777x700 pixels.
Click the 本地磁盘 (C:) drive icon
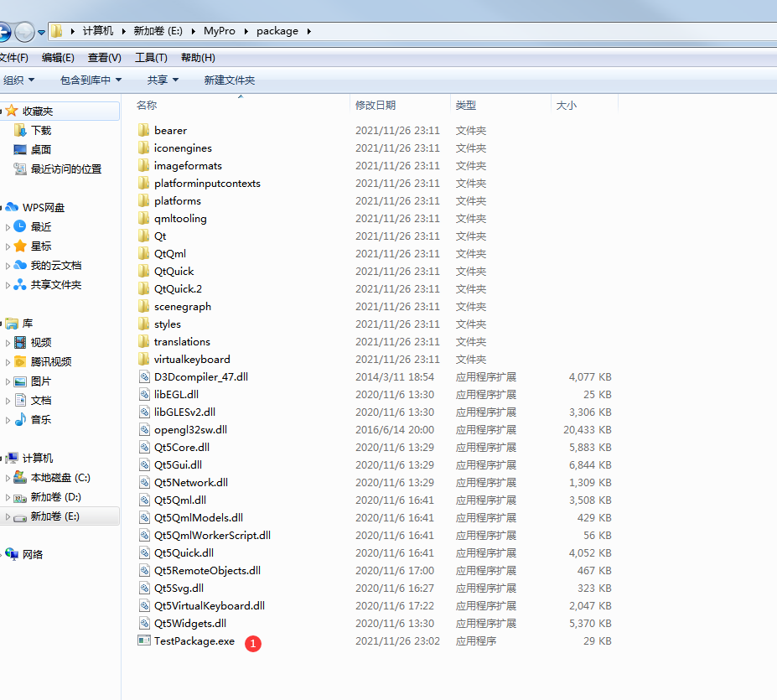[x=20, y=477]
